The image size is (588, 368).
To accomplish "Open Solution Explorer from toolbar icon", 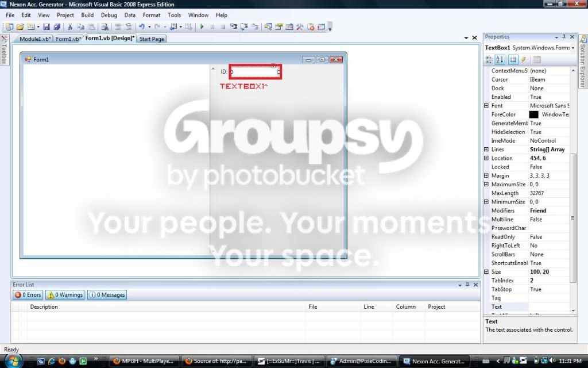I will click(268, 26).
